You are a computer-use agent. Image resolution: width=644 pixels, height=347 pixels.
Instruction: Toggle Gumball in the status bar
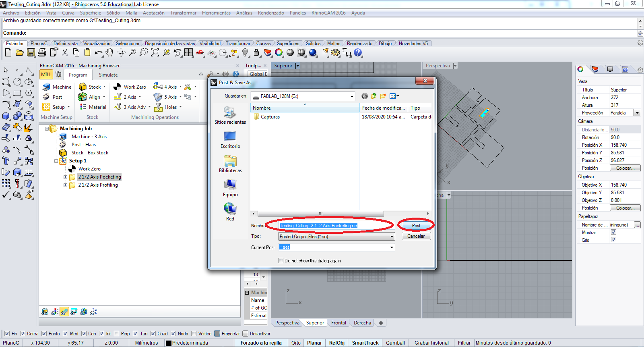[x=395, y=343]
